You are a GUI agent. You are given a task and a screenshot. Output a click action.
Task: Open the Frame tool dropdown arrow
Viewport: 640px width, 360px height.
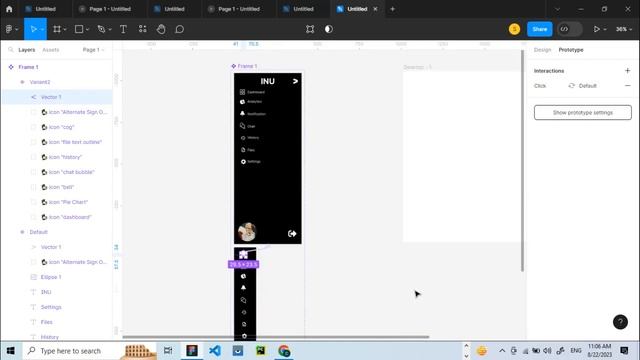[65, 29]
